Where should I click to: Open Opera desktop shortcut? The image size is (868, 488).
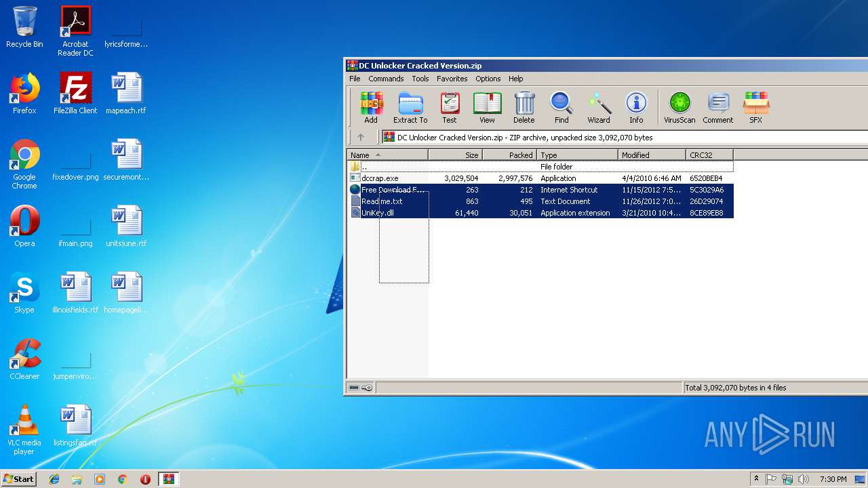click(24, 226)
